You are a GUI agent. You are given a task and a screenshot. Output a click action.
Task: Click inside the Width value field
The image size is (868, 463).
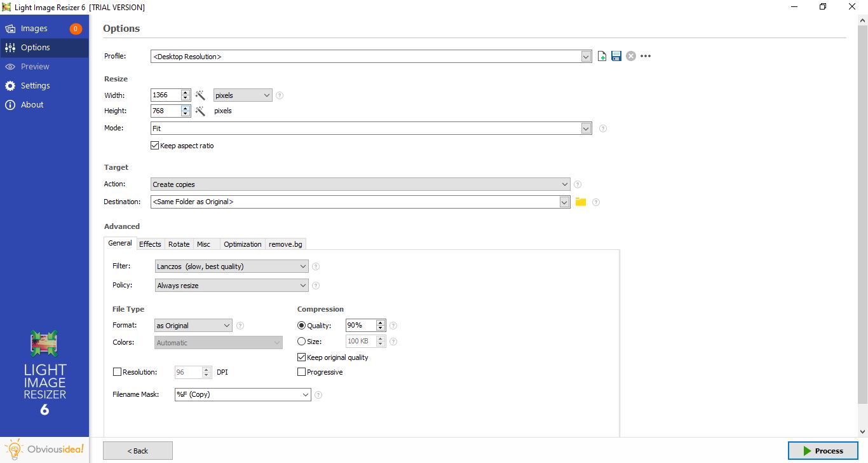click(x=166, y=95)
